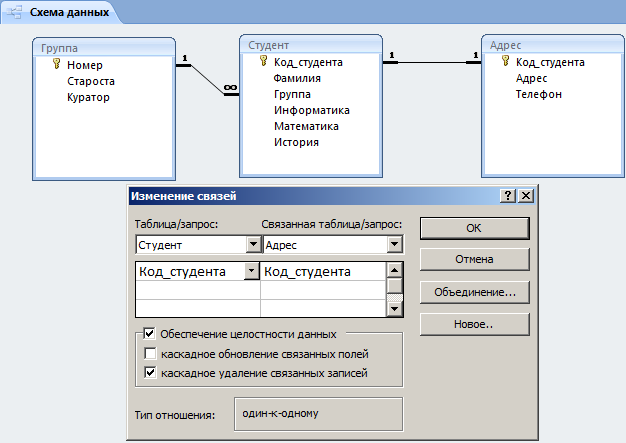Select relationship line between Студент and Адрес
The width and height of the screenshot is (626, 443).
(432, 62)
